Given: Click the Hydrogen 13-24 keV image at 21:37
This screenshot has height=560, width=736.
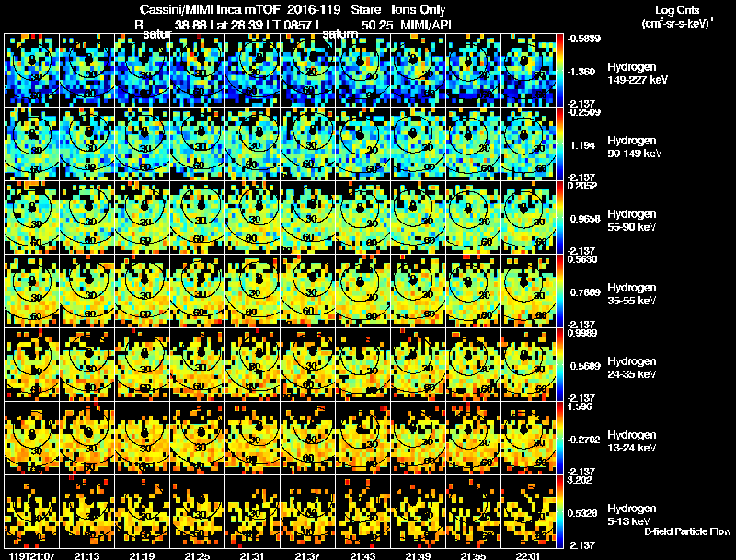Looking at the screenshot, I should [x=308, y=438].
